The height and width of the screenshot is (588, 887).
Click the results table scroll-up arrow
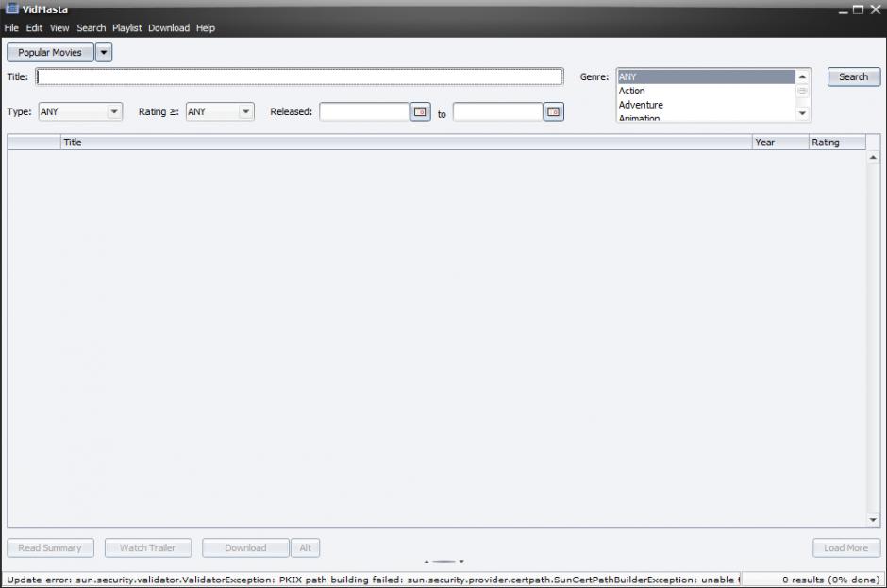coord(873,157)
